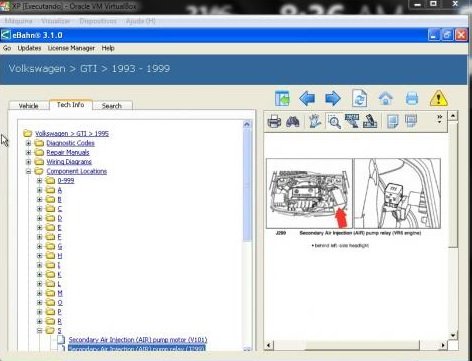Expand the Wiring Diagrams folder
The image size is (472, 361).
click(x=28, y=162)
